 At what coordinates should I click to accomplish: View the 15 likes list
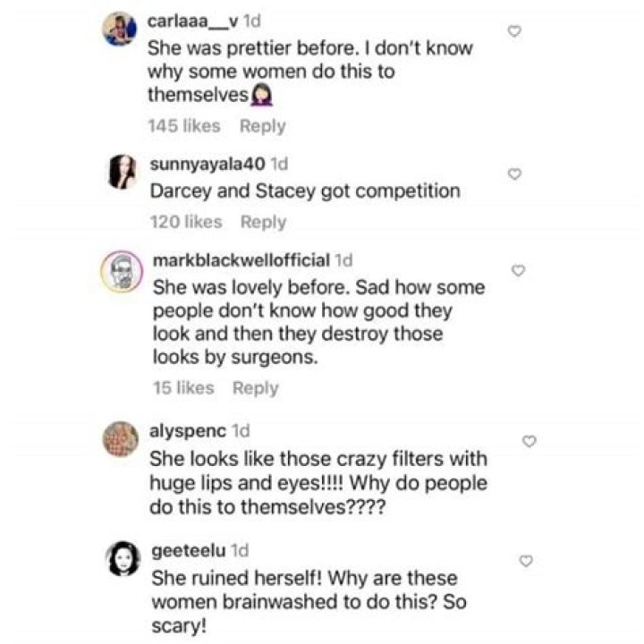coord(183,388)
